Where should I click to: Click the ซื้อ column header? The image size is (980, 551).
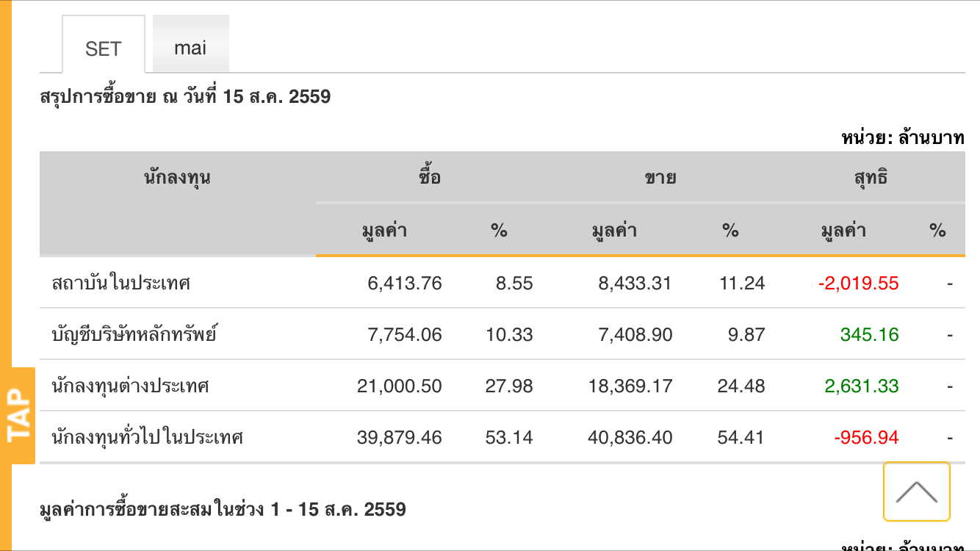tap(429, 177)
